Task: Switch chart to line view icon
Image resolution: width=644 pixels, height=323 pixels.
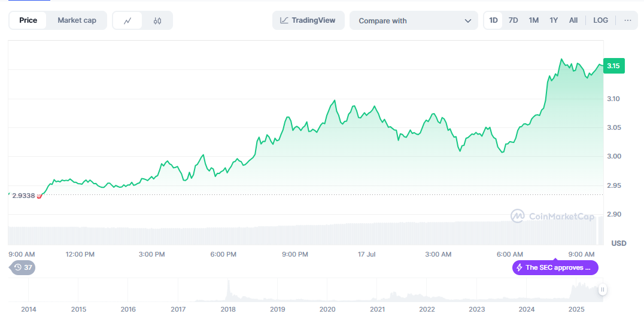Action: [x=127, y=20]
